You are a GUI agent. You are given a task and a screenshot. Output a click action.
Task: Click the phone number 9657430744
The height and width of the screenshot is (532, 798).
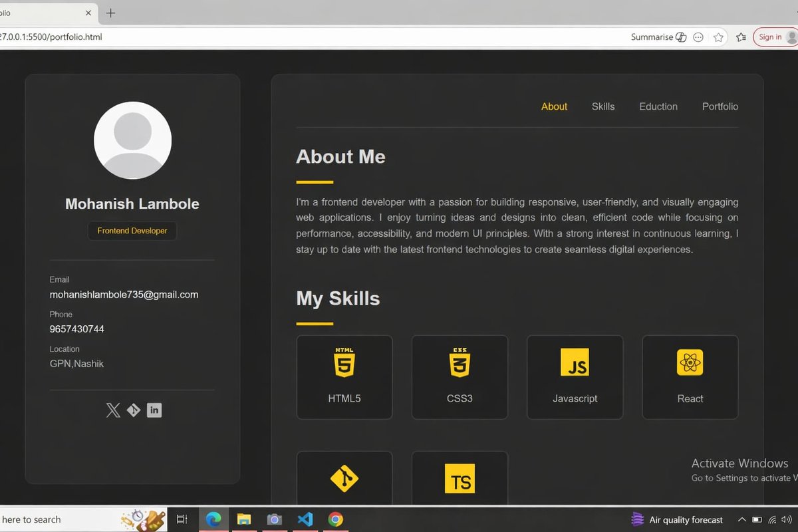(76, 329)
